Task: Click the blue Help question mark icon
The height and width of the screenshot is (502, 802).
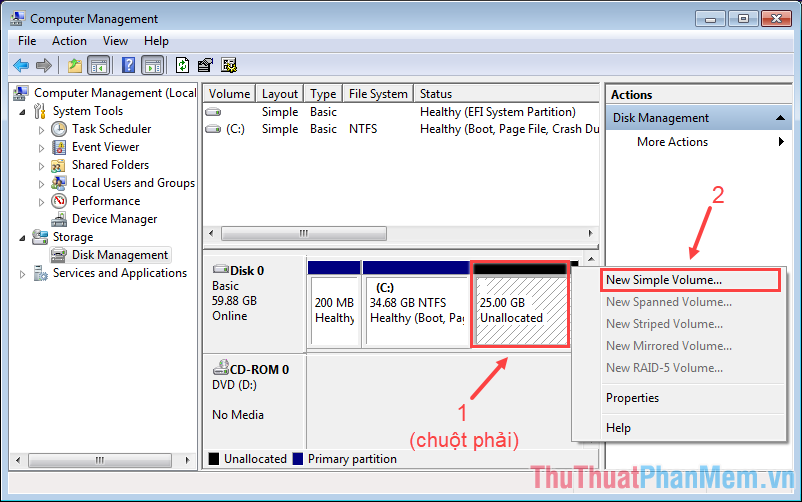Action: click(x=128, y=66)
